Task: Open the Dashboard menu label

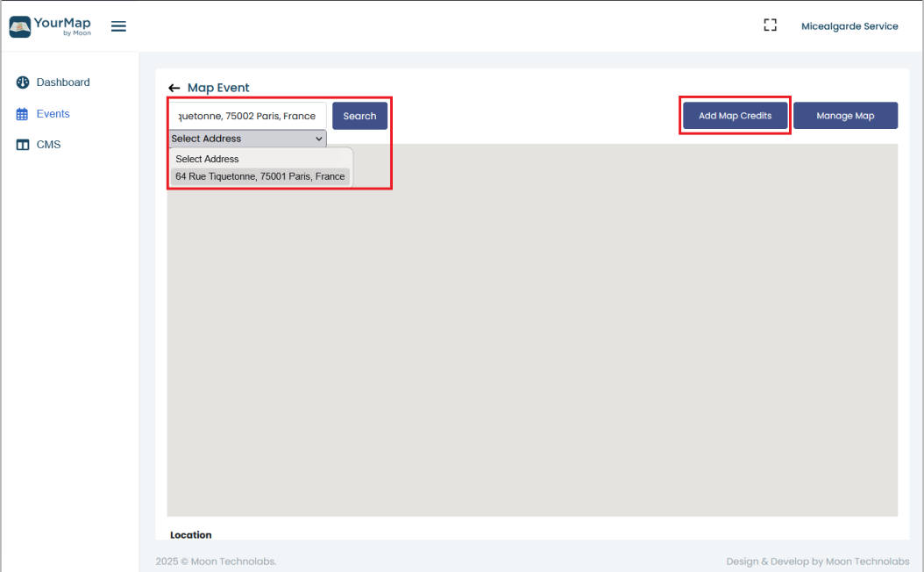Action: click(63, 82)
